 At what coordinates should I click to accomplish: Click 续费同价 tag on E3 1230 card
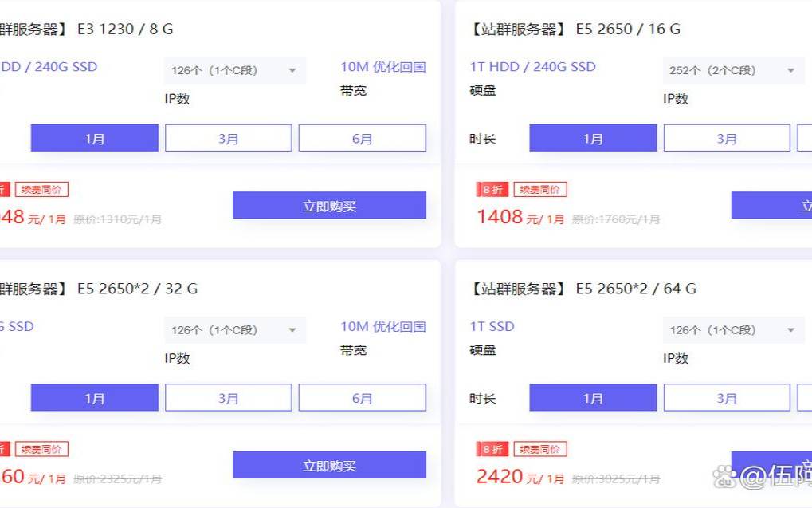(x=41, y=190)
